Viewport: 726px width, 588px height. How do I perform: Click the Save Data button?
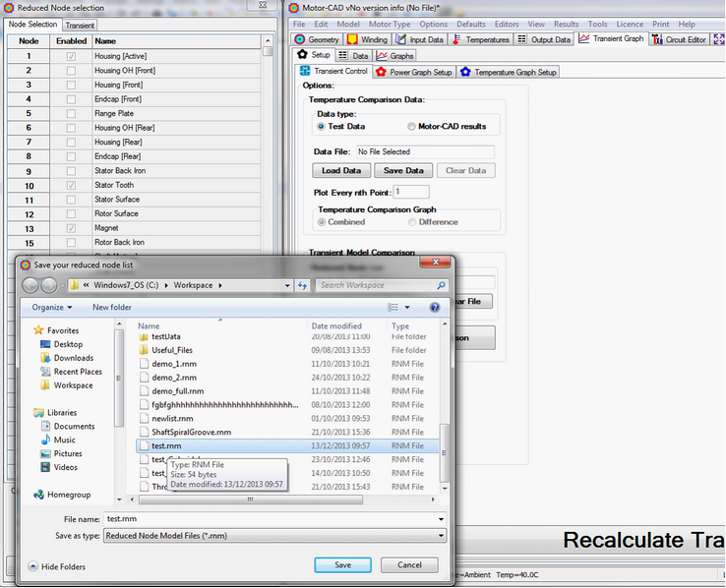403,170
